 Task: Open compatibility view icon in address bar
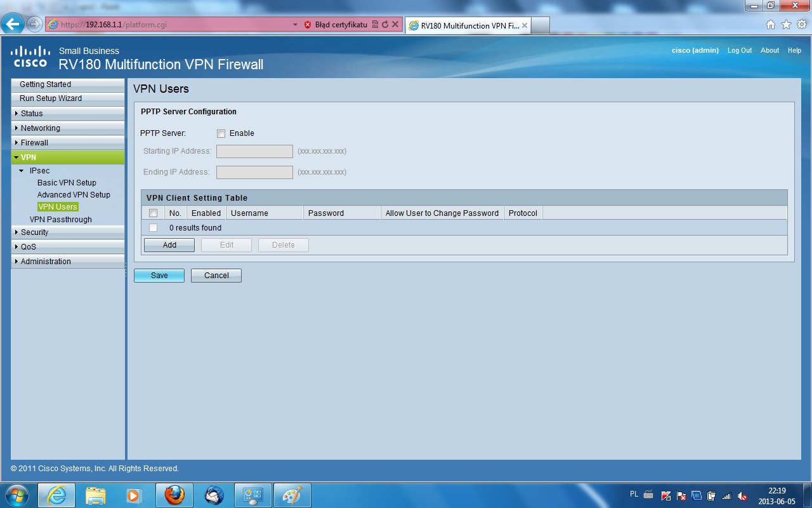375,25
